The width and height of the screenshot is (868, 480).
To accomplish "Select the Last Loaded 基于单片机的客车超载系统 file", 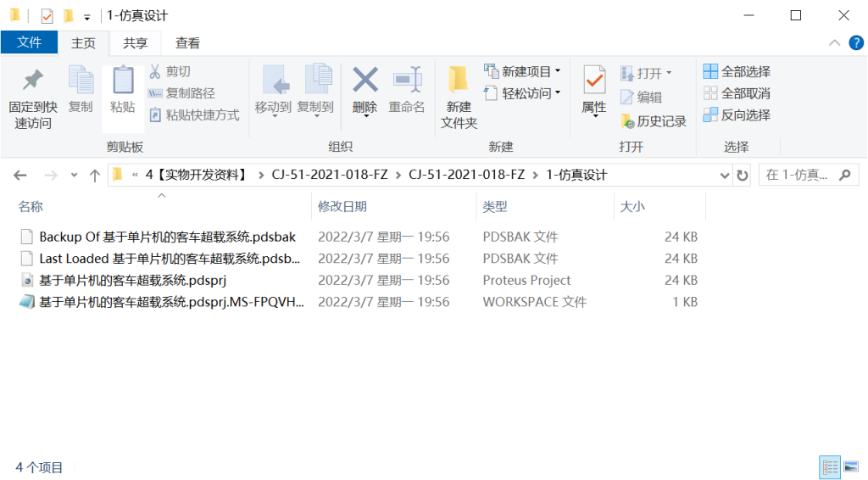I will tap(170, 259).
